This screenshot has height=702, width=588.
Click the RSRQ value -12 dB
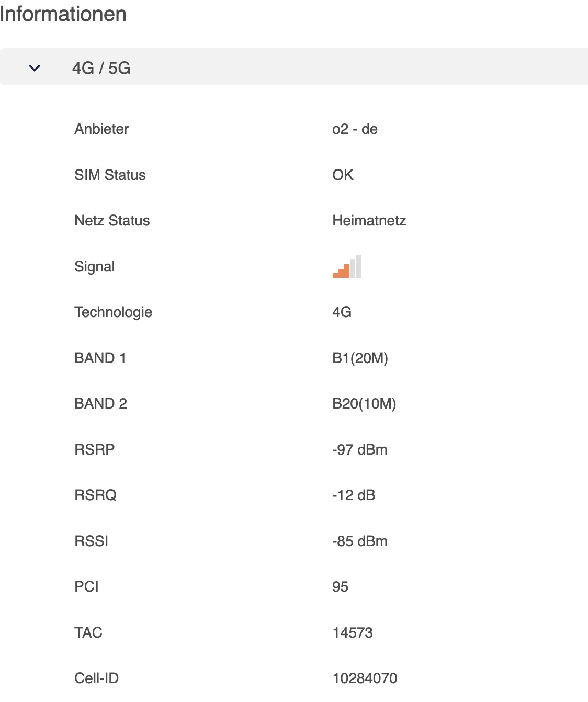[x=354, y=495]
